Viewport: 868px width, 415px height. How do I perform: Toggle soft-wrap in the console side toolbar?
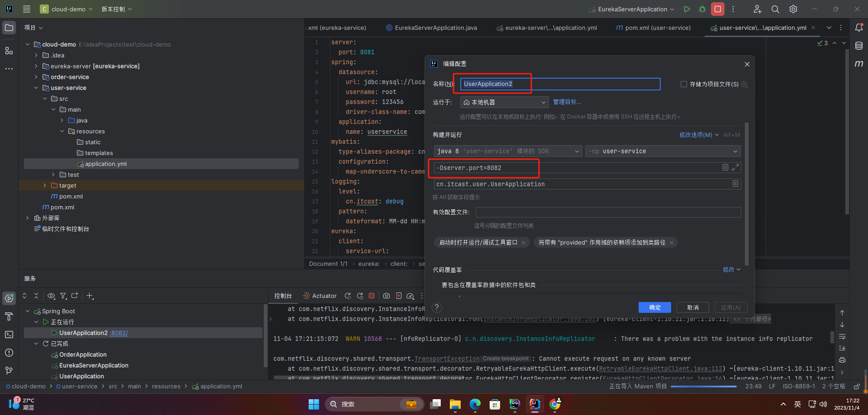click(842, 336)
